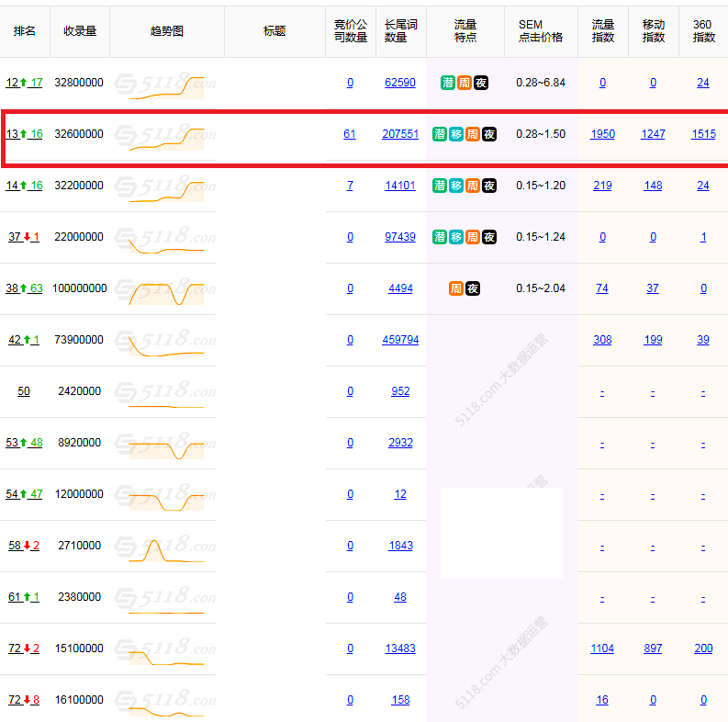Screen dimensions: 728x722
Task: Open traffic index 308
Action: (602, 340)
